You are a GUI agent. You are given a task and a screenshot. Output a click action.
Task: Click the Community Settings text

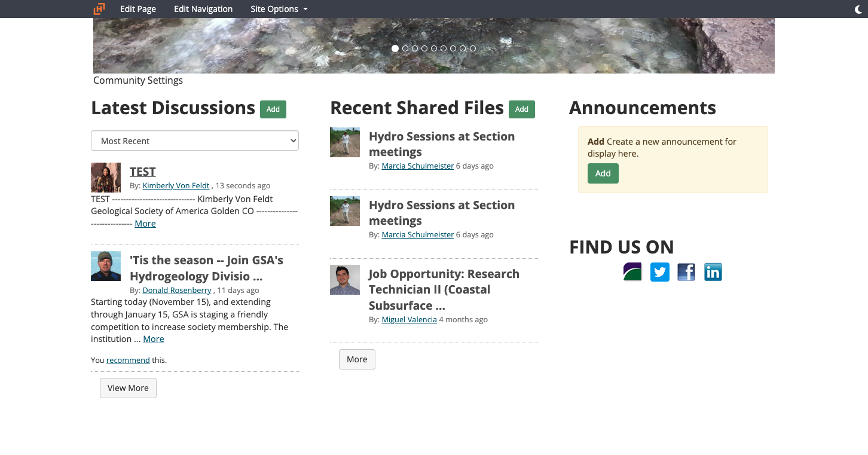pyautogui.click(x=138, y=80)
